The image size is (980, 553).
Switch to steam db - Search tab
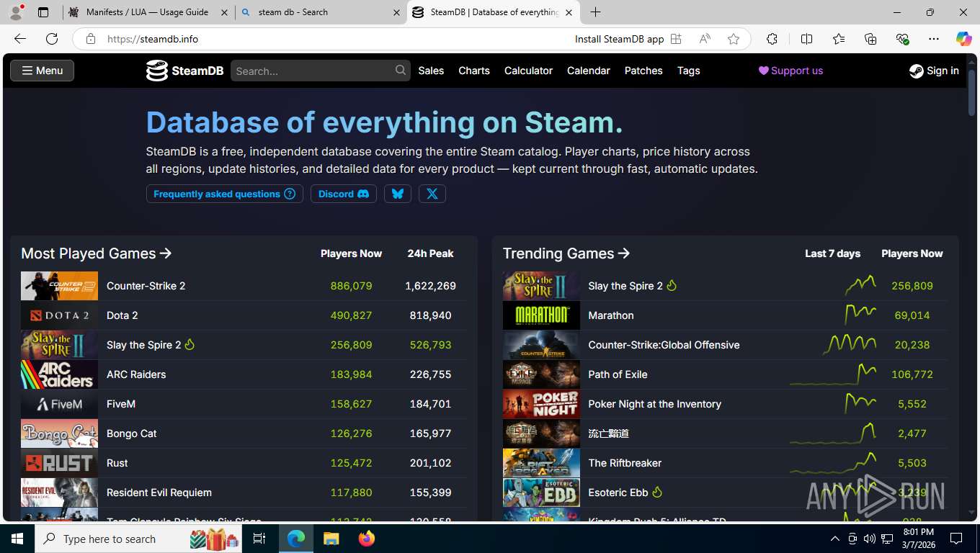(321, 12)
